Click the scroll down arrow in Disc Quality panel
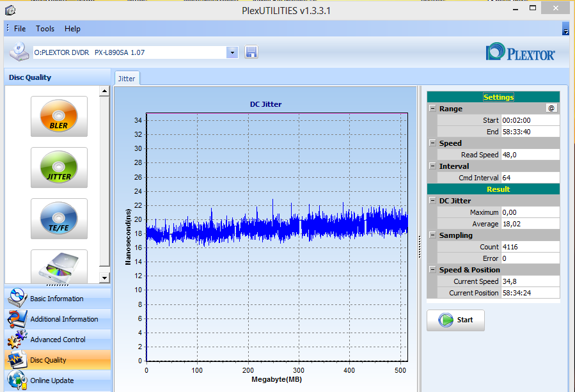The width and height of the screenshot is (575, 392). point(104,278)
